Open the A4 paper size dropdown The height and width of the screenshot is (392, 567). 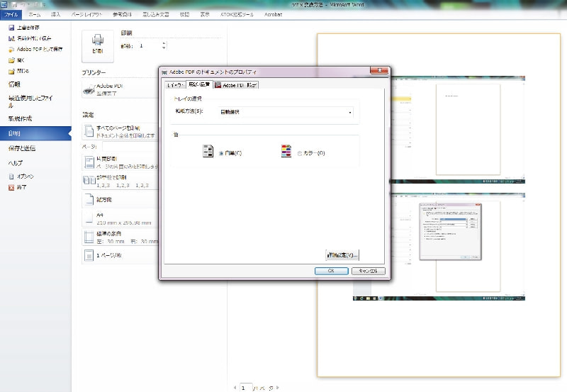(x=120, y=218)
